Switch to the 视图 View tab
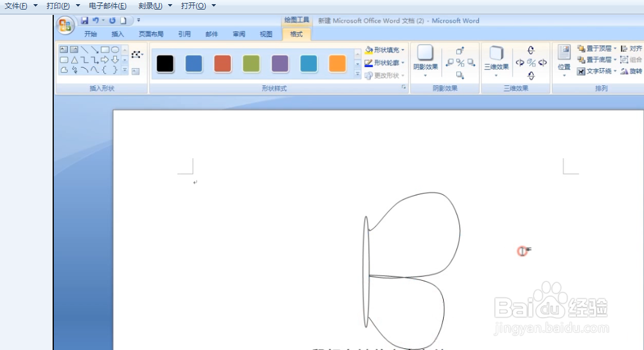This screenshot has height=350, width=644. tap(265, 34)
